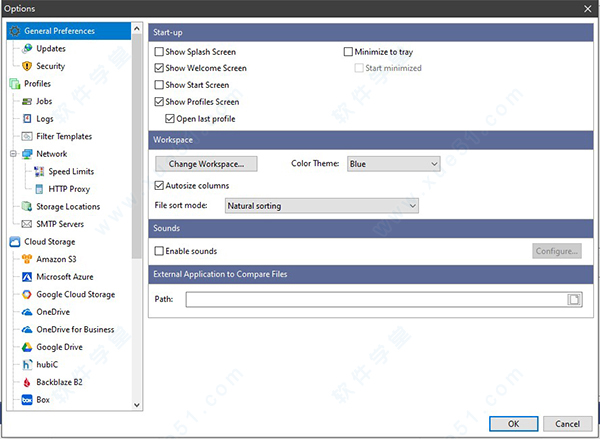Click the Microsoft Azure icon
Image resolution: width=600 pixels, height=439 pixels.
27,277
